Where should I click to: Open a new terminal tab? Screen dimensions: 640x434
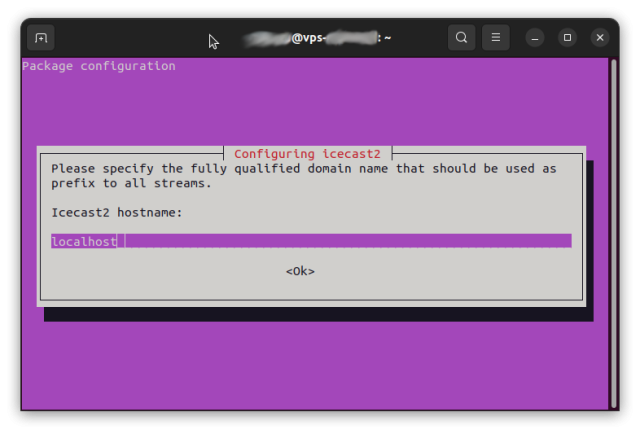pyautogui.click(x=41, y=38)
